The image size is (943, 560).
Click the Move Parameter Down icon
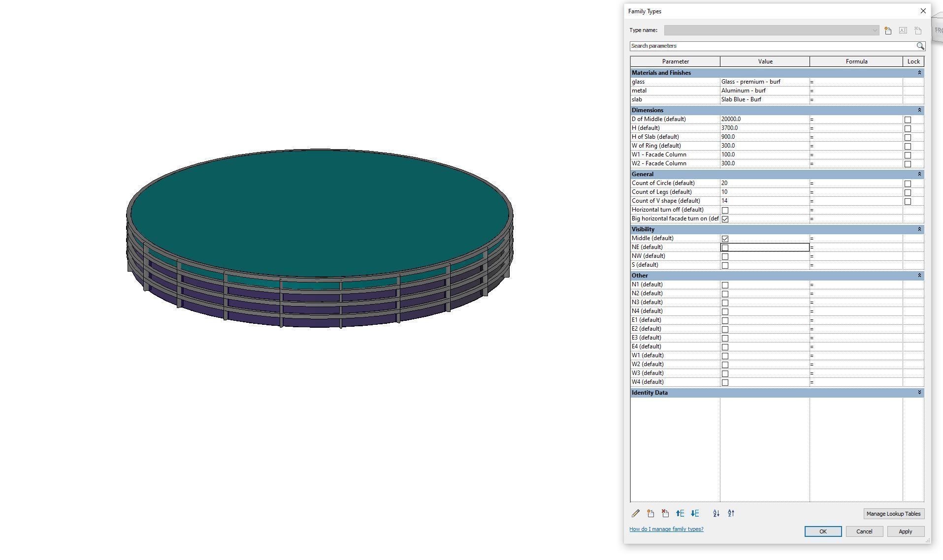click(x=695, y=514)
